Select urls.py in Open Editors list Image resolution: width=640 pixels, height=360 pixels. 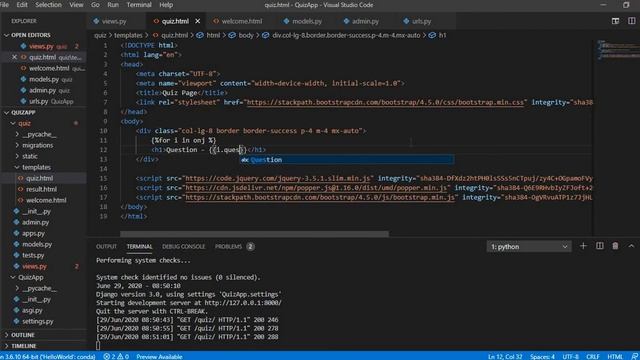[x=39, y=101]
